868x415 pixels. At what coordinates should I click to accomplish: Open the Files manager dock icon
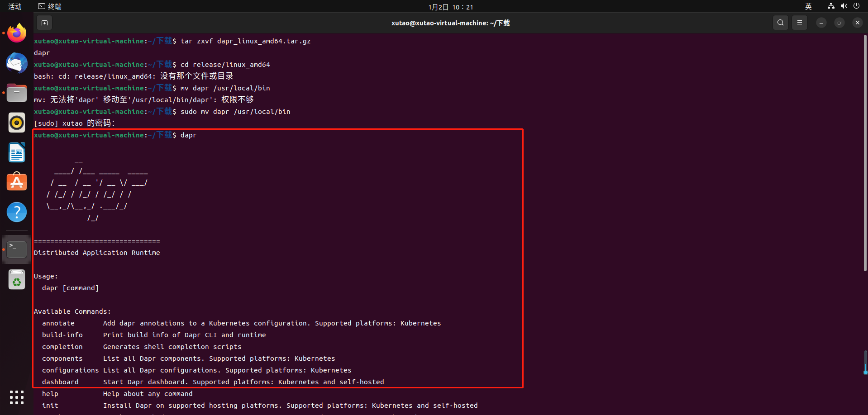[x=17, y=93]
